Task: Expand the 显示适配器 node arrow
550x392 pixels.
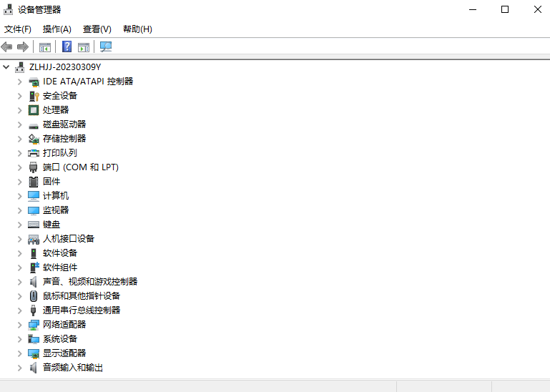Action: [20, 354]
